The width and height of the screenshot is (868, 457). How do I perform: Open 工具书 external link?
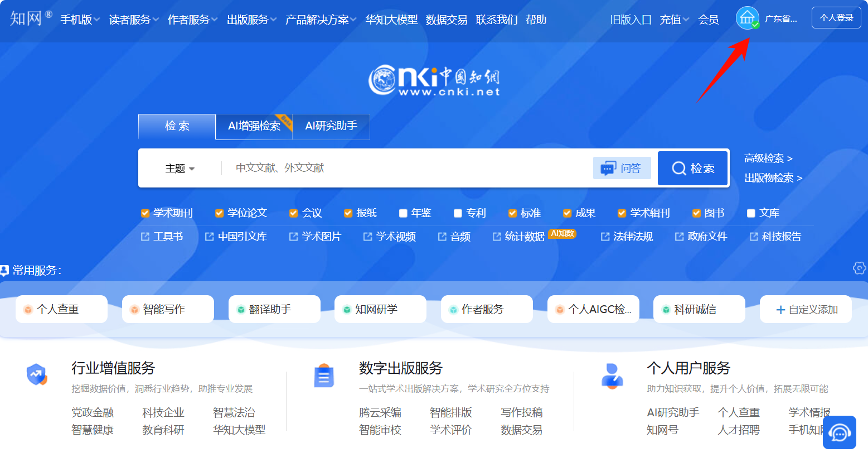(x=162, y=237)
